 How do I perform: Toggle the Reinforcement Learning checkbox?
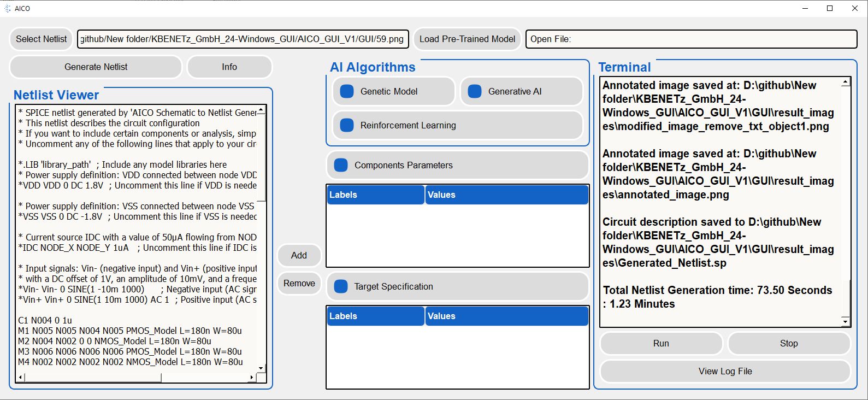coord(347,125)
